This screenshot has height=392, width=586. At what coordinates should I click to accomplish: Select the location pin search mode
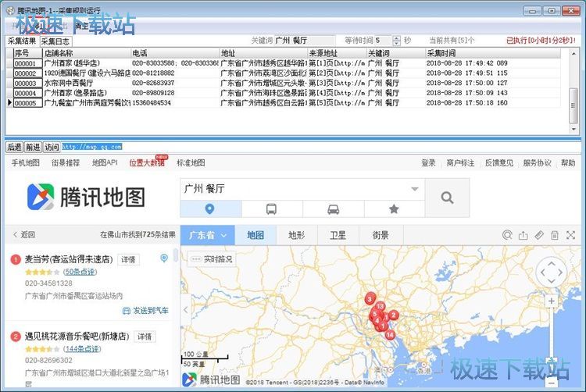pos(210,209)
